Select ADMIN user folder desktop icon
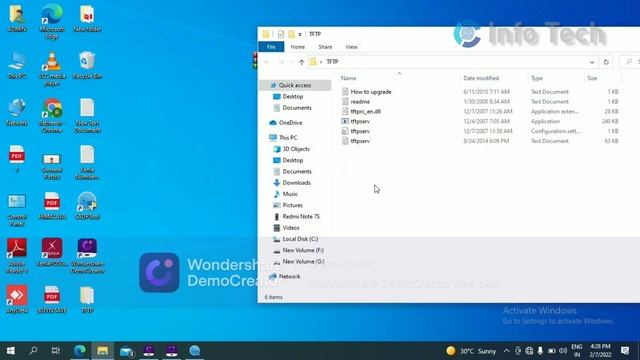Image resolution: width=640 pixels, height=360 pixels. pos(17,18)
